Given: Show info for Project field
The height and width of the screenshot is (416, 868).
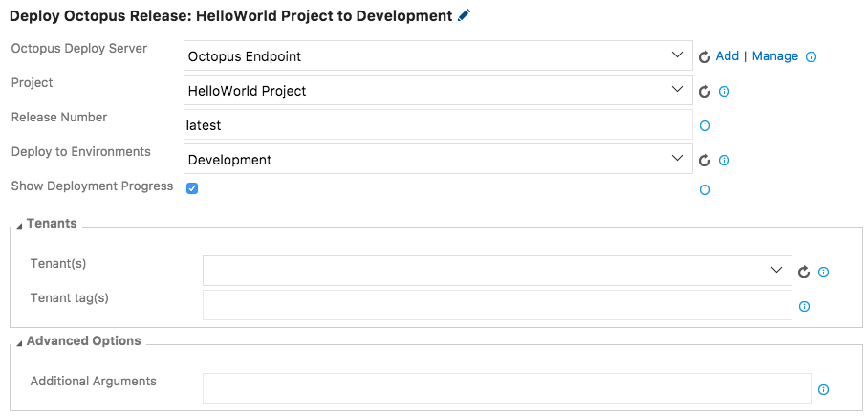Looking at the screenshot, I should pos(724,92).
